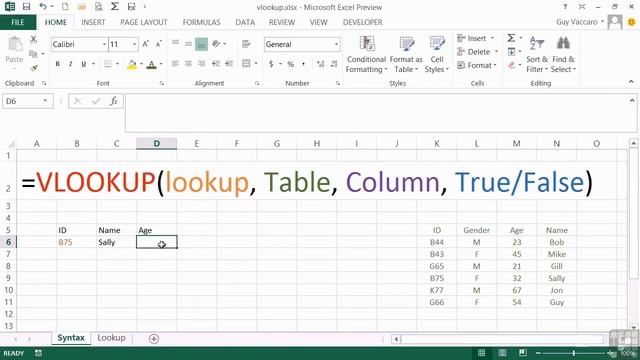Screen dimensions: 640x360
Task: Toggle Center alignment button
Action: pos(188,63)
